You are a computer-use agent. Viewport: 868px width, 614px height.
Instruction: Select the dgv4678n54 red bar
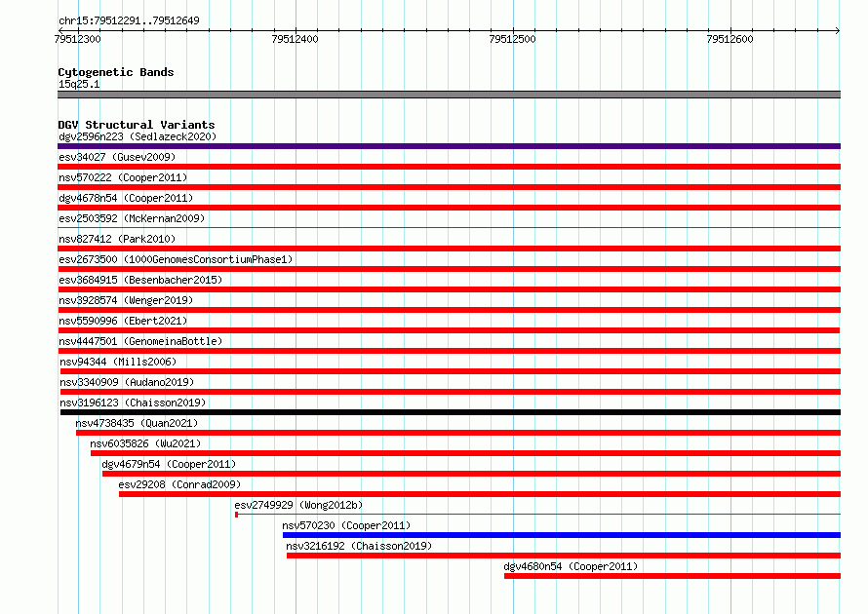pos(449,208)
